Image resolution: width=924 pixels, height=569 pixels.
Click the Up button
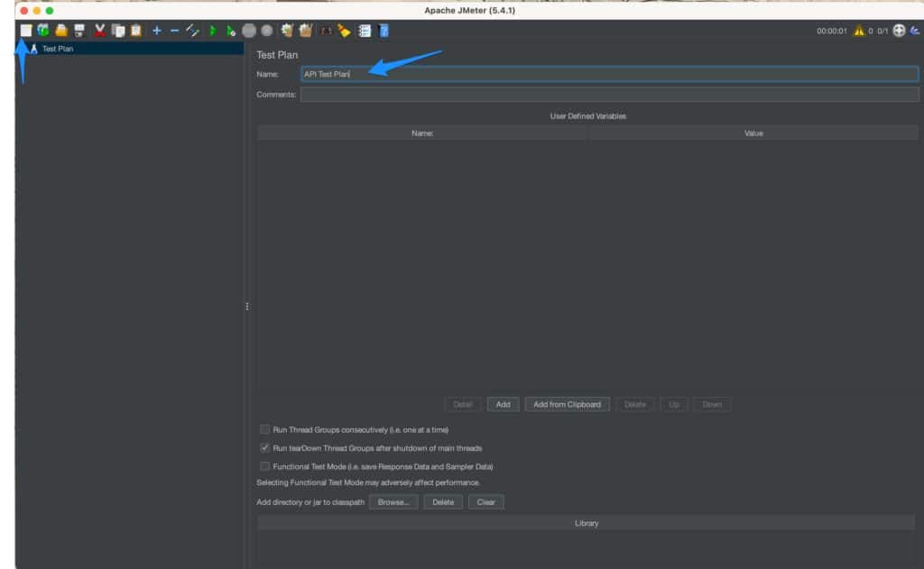(673, 405)
